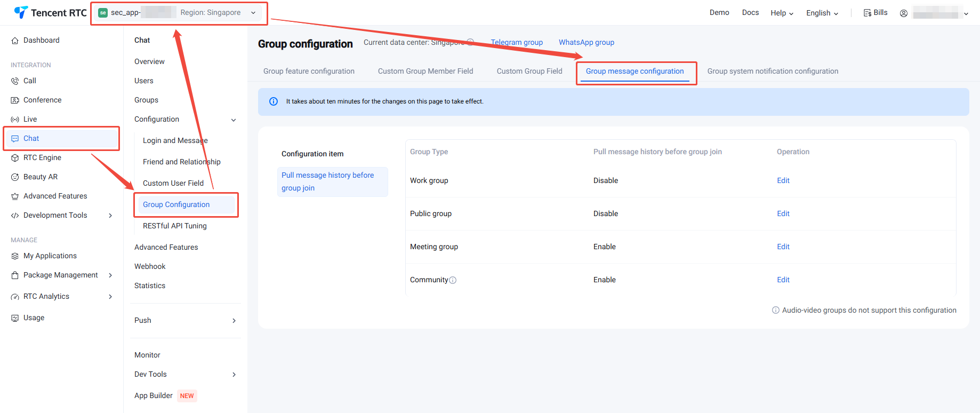The width and height of the screenshot is (980, 413).
Task: Expand Package Management submenu
Action: tap(110, 275)
